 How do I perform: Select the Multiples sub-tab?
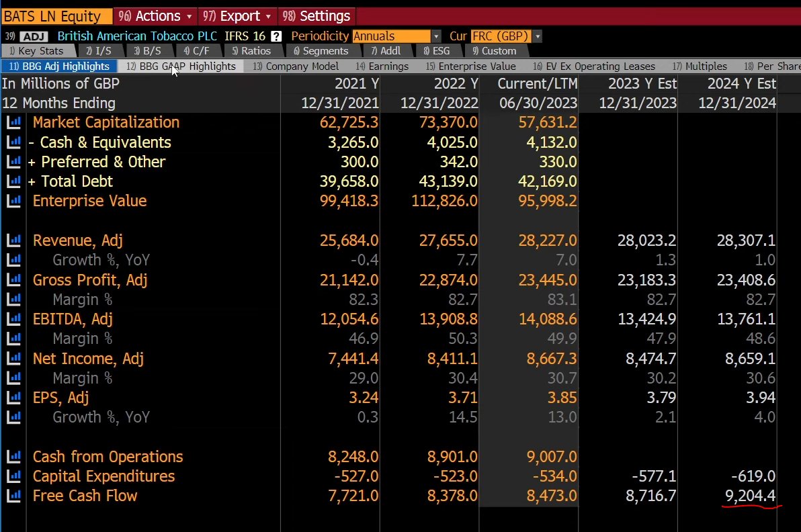coord(700,66)
